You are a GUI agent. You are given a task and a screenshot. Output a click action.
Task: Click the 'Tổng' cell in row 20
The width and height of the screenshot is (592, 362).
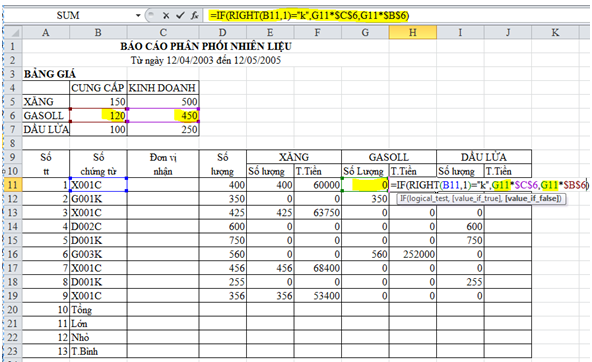[x=98, y=310]
